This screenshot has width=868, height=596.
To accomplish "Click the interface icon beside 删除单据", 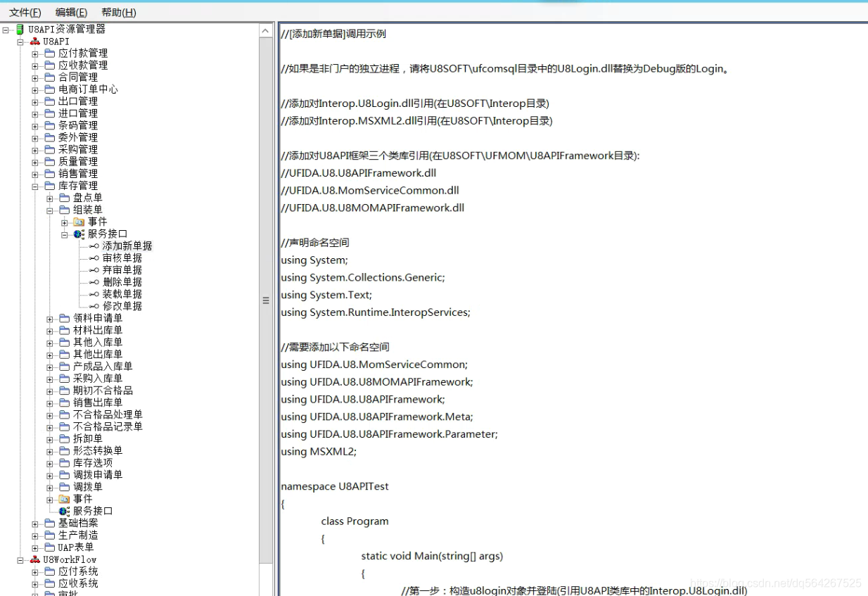I will point(94,282).
